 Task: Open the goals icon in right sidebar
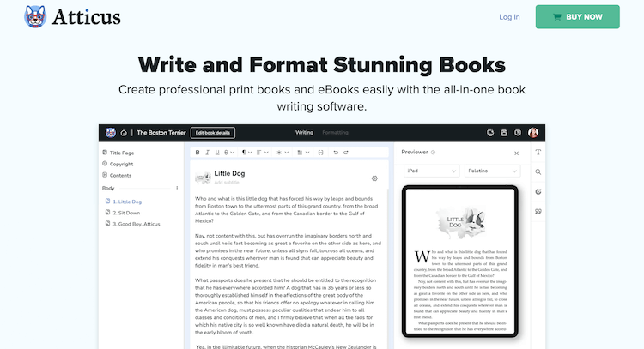538,191
